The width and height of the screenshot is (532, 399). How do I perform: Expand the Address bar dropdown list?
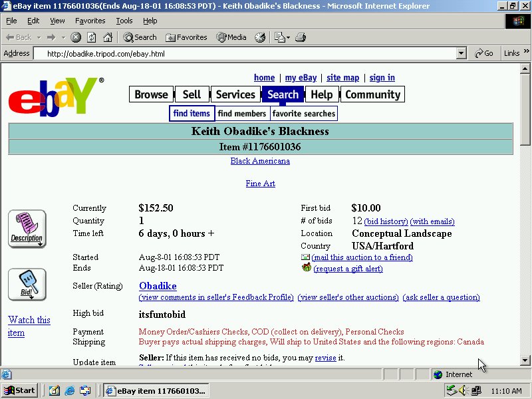click(x=461, y=53)
